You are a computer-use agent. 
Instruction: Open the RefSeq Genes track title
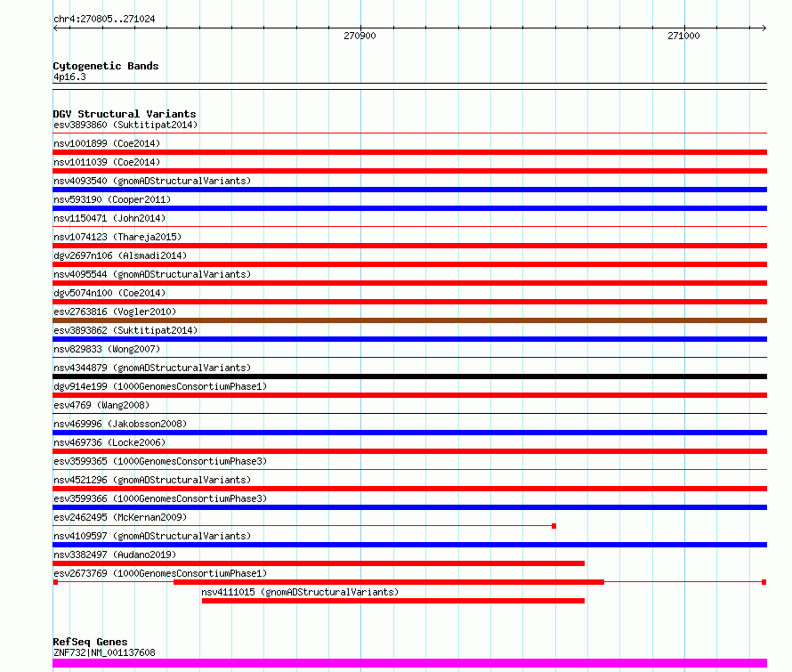point(90,642)
